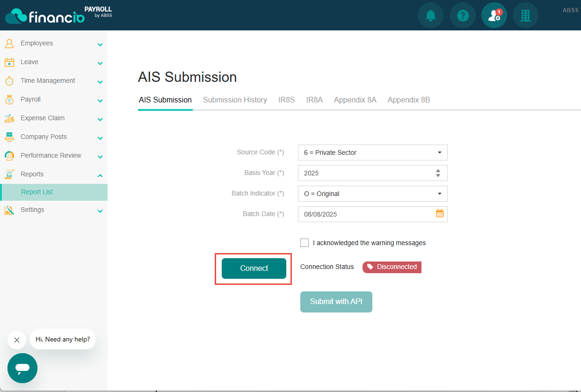The image size is (581, 392).
Task: Click the Leave sidebar icon
Action: [9, 62]
